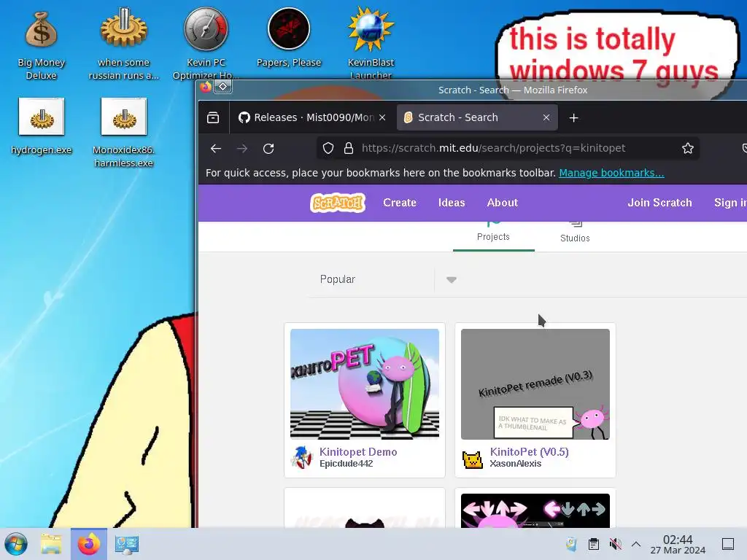The height and width of the screenshot is (560, 747).
Task: Open Firefox View recent browsing icon
Action: [213, 117]
